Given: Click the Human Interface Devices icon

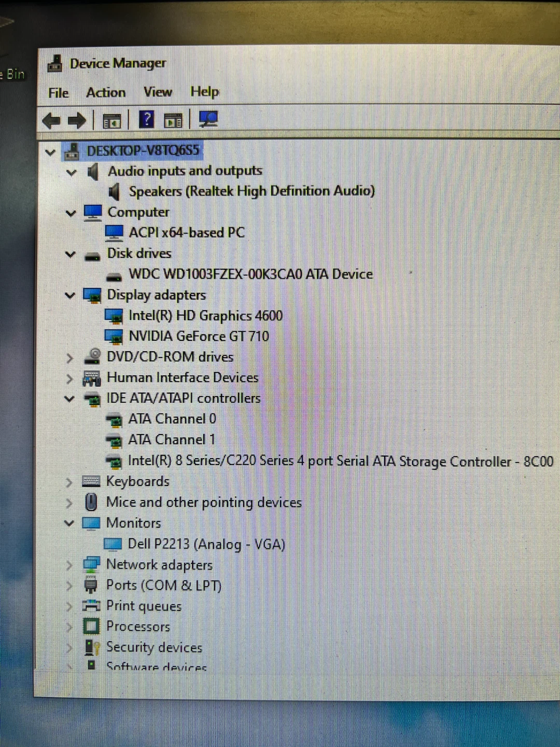Looking at the screenshot, I should point(92,379).
